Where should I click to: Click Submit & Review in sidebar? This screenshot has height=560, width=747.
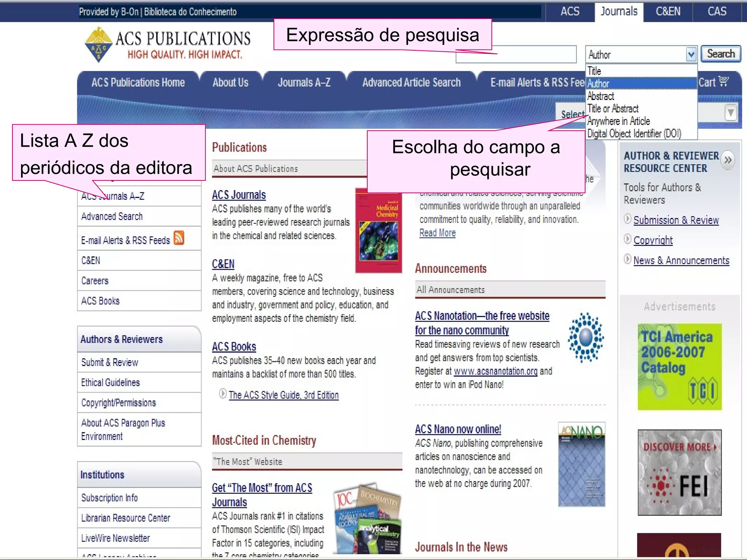point(139,362)
